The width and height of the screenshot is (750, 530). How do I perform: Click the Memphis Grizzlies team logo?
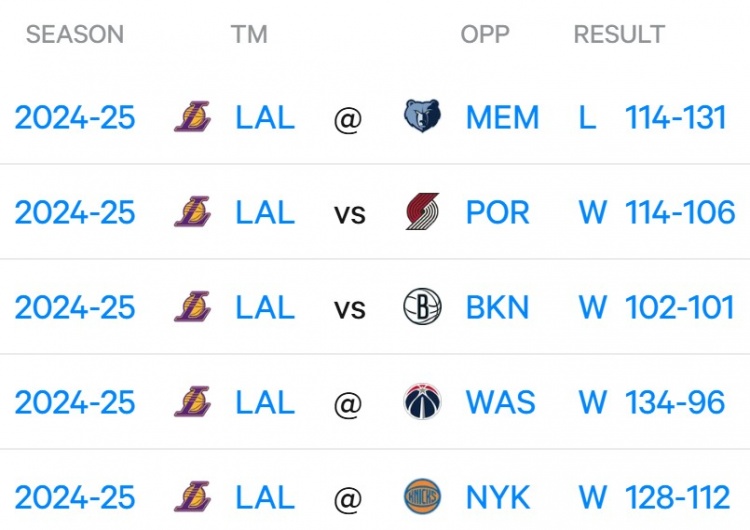coord(421,117)
